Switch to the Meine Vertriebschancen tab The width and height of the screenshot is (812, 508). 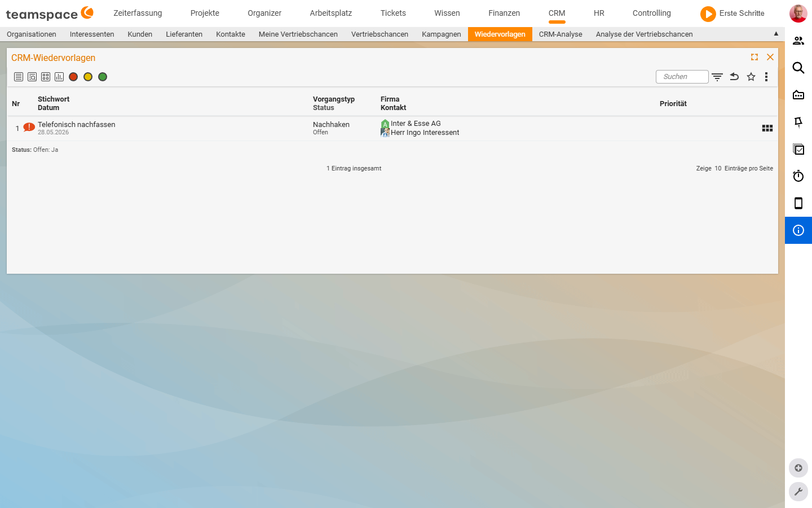tap(298, 34)
